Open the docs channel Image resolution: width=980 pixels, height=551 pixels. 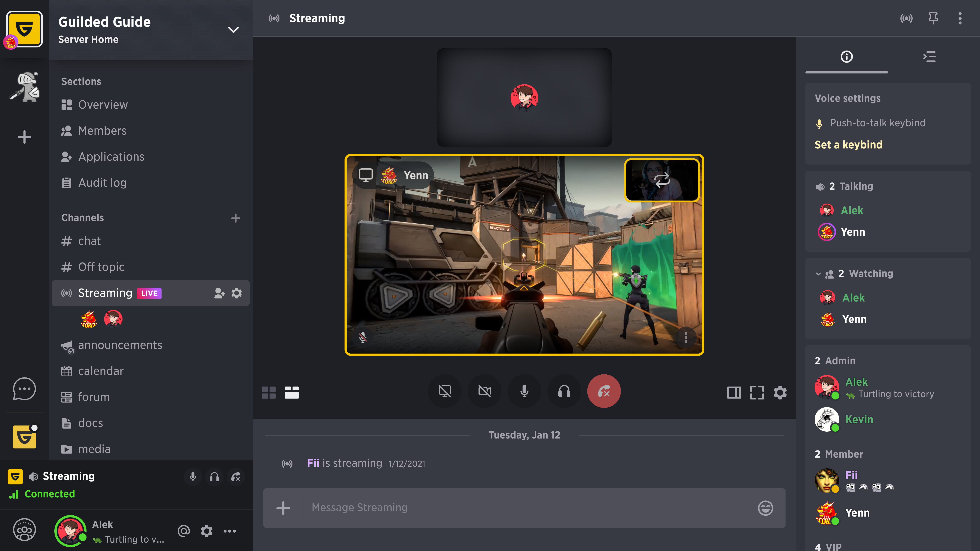tap(151, 423)
